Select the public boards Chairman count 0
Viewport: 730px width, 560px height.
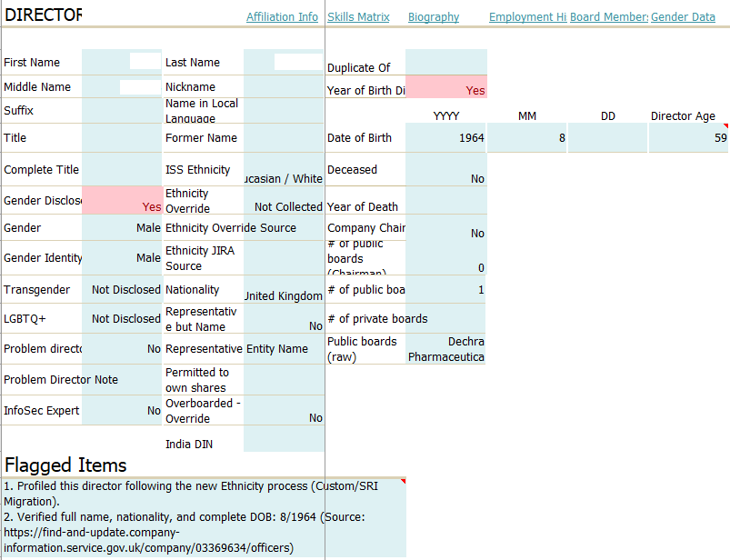(x=446, y=257)
